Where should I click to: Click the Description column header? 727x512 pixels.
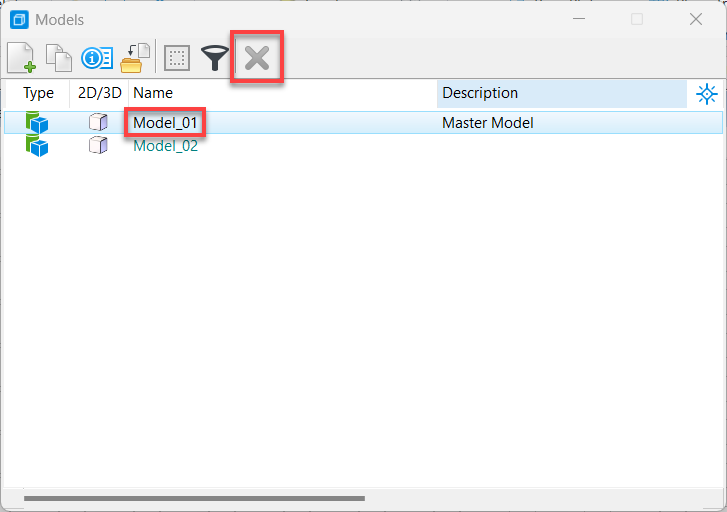(x=561, y=93)
